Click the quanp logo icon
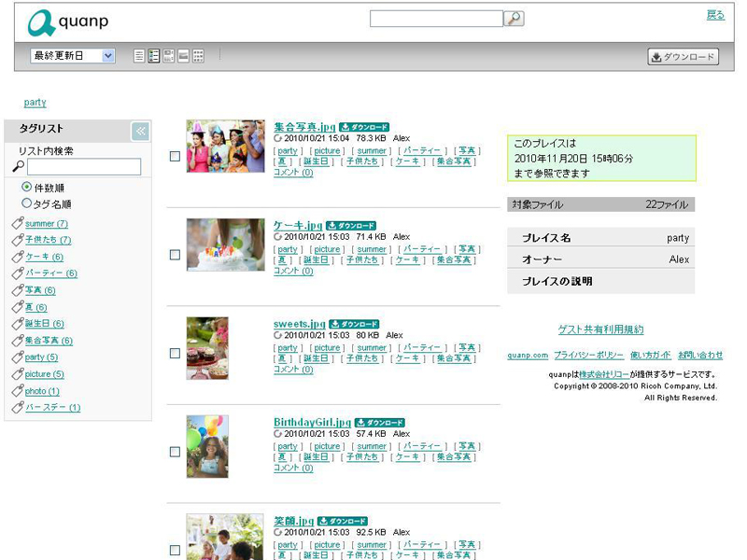The height and width of the screenshot is (560, 747). [39, 20]
